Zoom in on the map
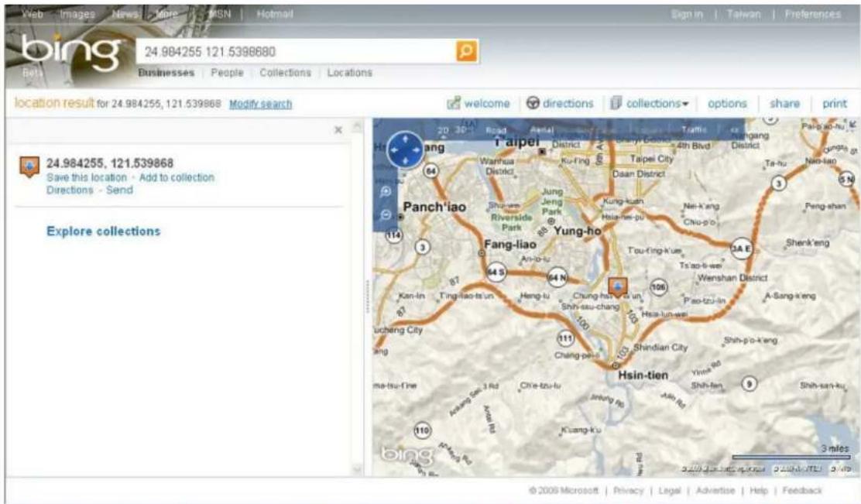The height and width of the screenshot is (504, 861). coord(386,191)
